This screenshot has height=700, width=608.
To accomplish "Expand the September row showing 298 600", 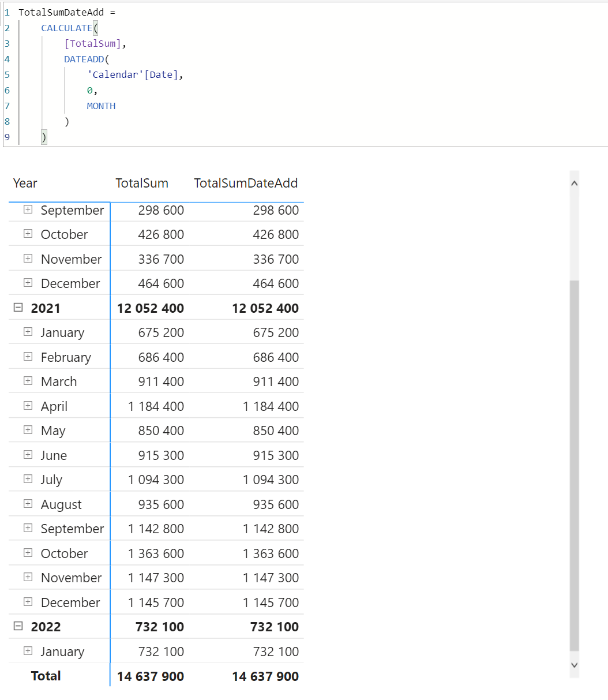I will pos(28,209).
